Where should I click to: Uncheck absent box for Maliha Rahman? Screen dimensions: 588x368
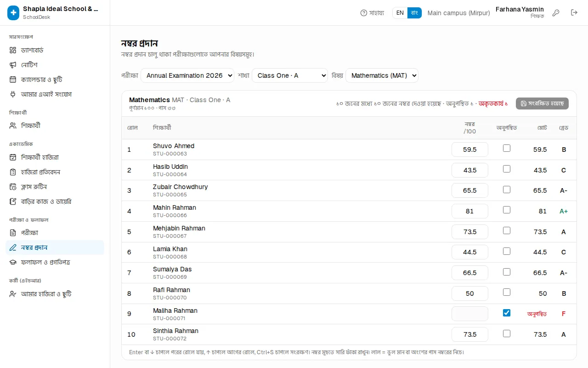tap(507, 313)
